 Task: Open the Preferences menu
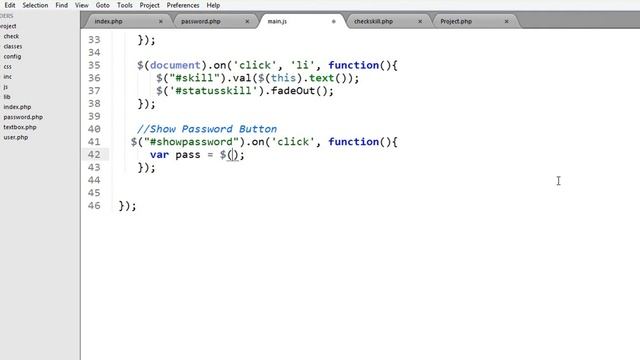(183, 5)
